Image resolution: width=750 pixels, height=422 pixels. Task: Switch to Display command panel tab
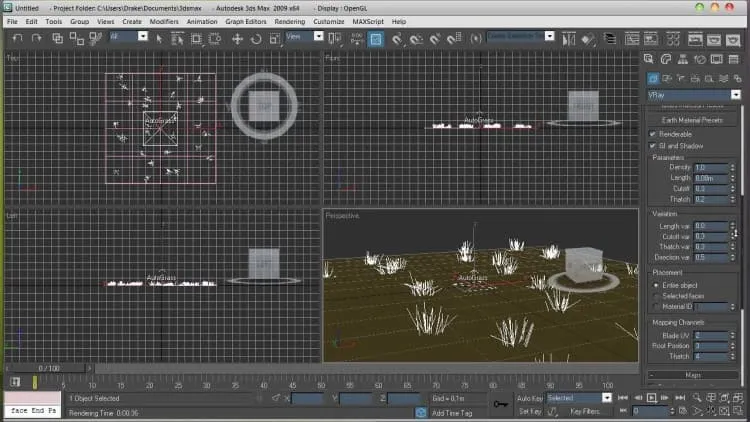(x=717, y=59)
